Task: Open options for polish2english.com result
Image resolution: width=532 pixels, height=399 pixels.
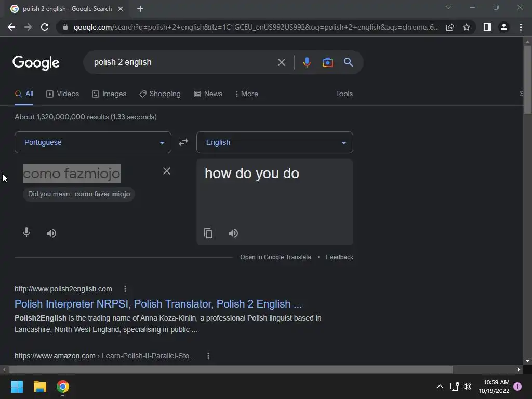Action: pyautogui.click(x=125, y=289)
